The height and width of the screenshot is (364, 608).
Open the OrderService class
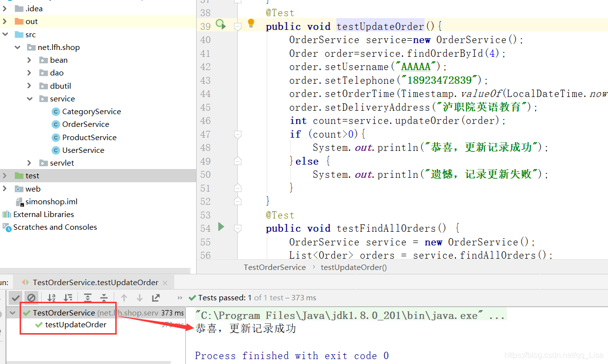(85, 124)
